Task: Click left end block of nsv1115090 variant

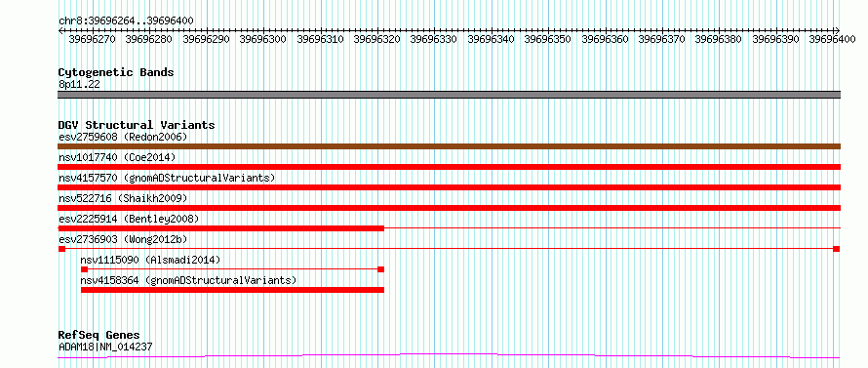Action: click(x=84, y=269)
